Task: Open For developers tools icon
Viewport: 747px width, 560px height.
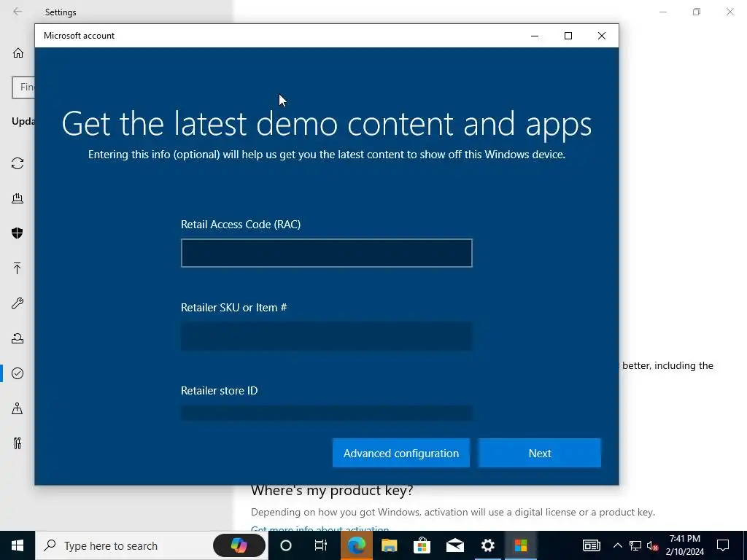Action: tap(18, 443)
